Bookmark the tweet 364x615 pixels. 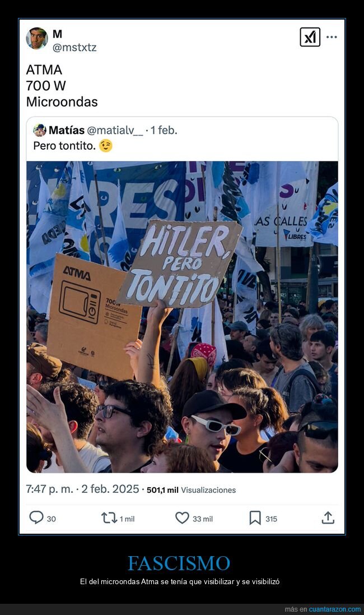255,518
